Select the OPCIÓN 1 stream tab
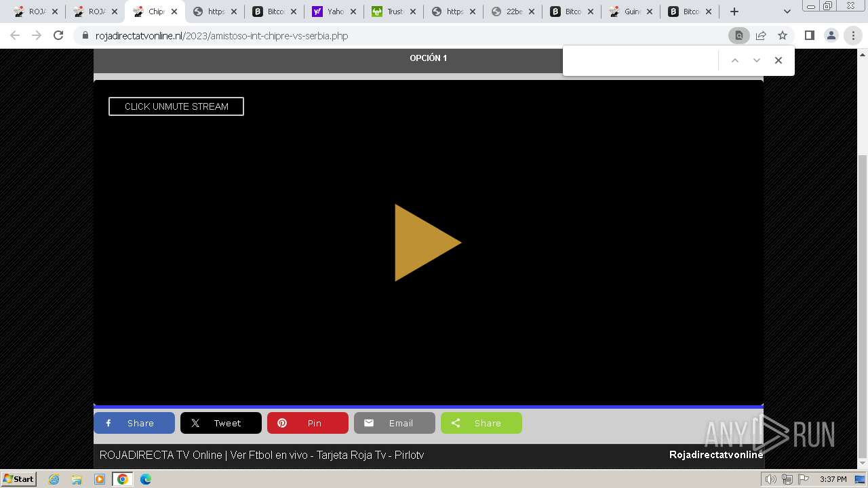868x488 pixels. coord(428,58)
